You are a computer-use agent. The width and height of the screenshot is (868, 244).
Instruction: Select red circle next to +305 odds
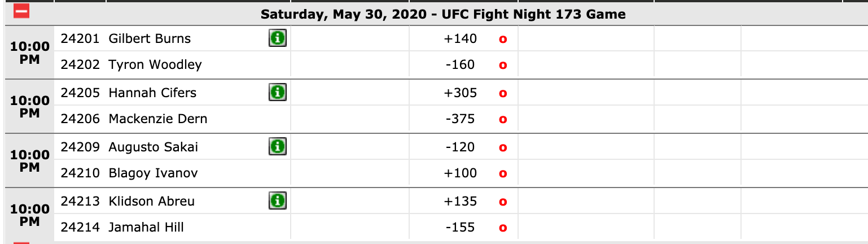pos(502,94)
